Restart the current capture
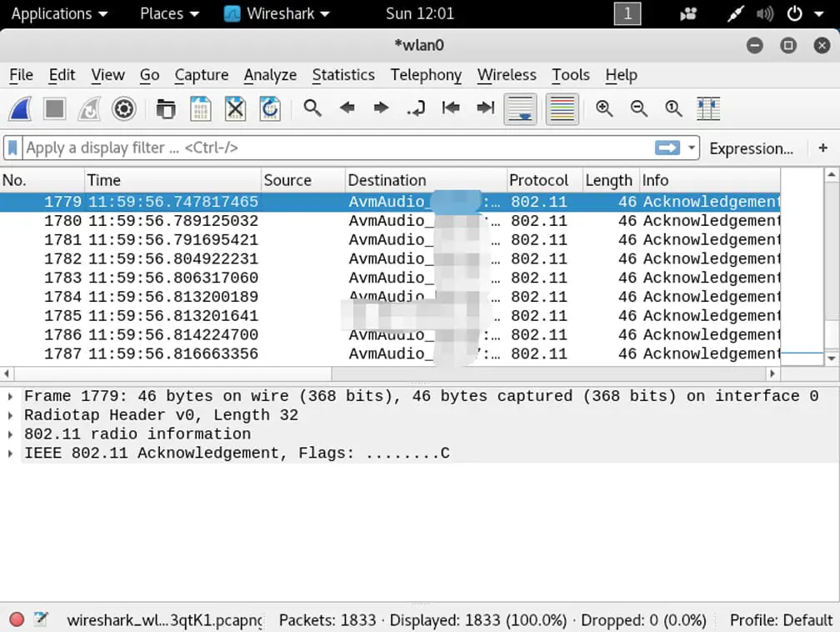 tap(89, 109)
